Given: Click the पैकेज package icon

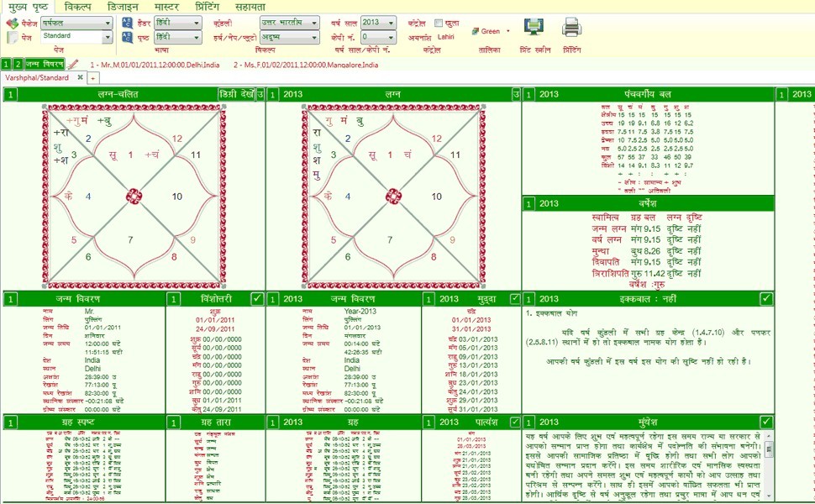Looking at the screenshot, I should 12,24.
